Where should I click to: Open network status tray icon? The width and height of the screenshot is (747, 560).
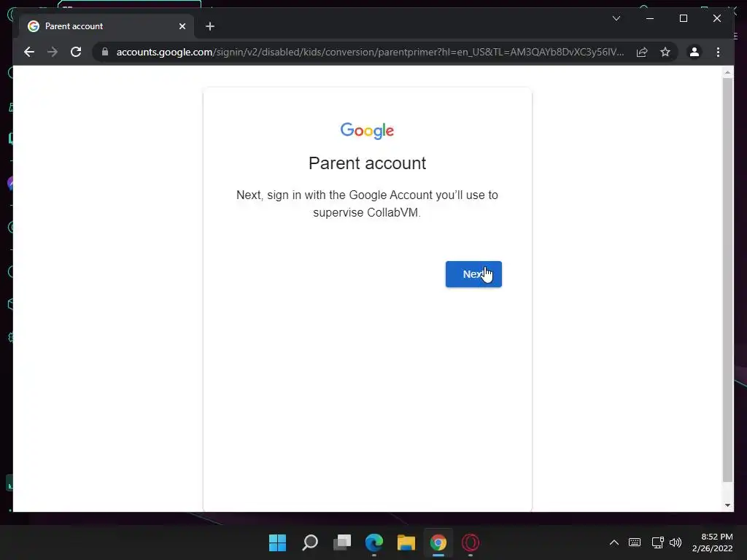657,542
